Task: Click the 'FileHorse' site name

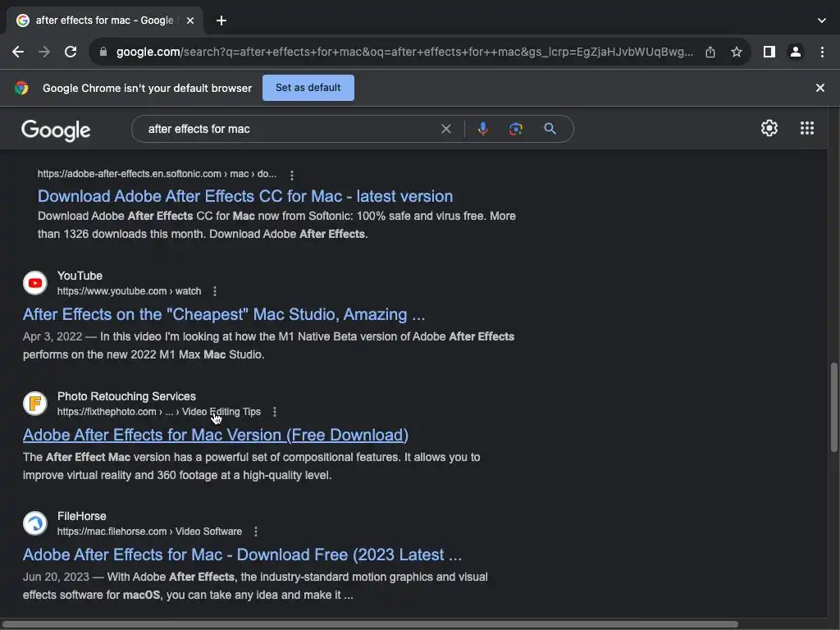Action: (x=81, y=517)
